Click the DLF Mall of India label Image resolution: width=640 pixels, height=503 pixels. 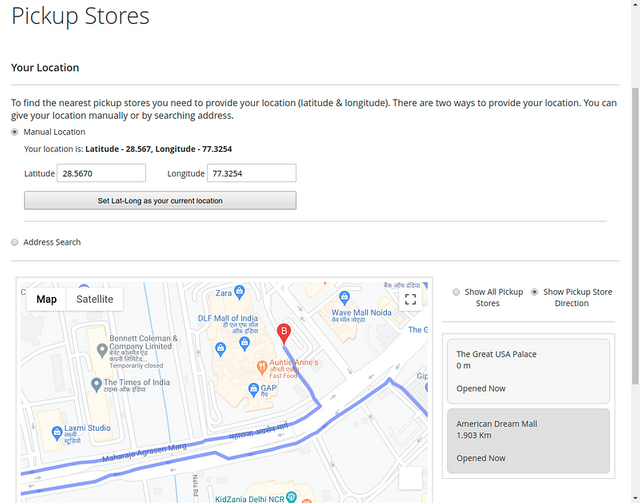[228, 318]
